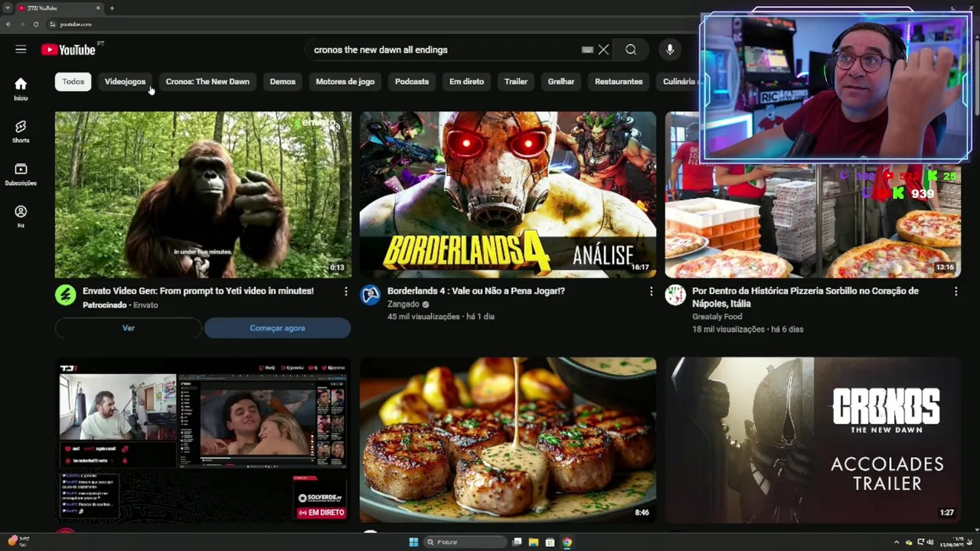Screen dimensions: 980x551
Task: Open a new browser tab
Action: point(112,8)
